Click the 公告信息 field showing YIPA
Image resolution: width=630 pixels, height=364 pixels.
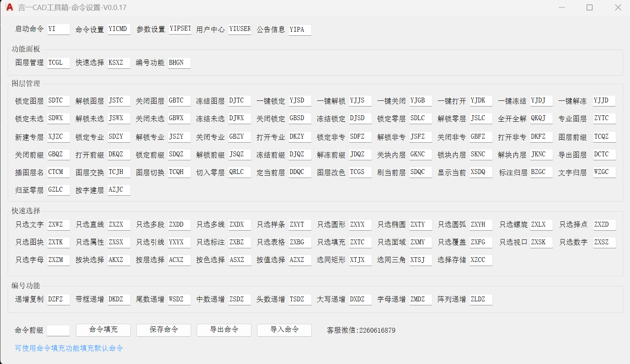coord(300,30)
